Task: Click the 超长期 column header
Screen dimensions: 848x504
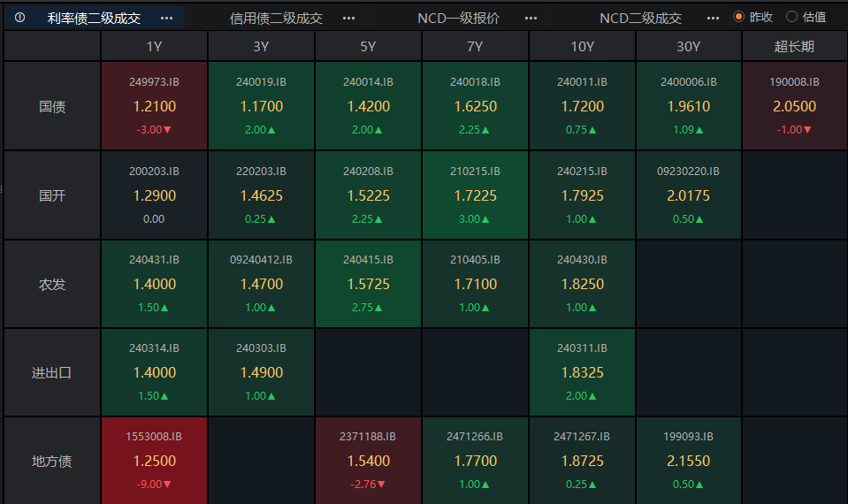Action: [x=794, y=47]
